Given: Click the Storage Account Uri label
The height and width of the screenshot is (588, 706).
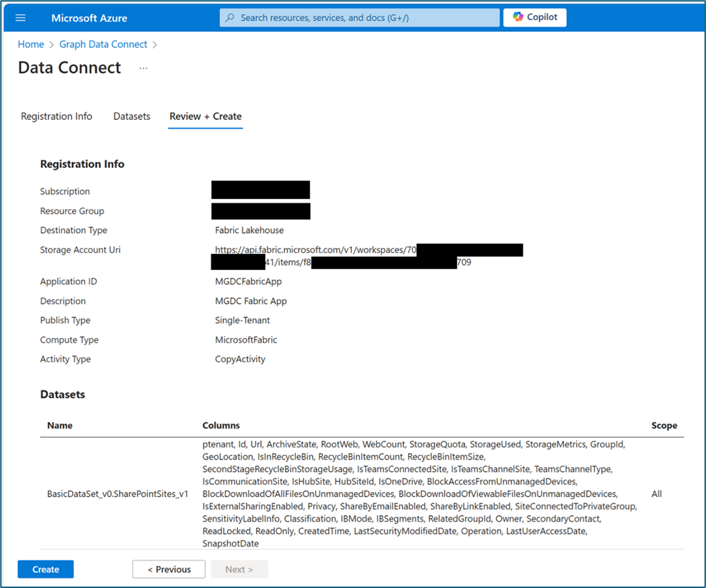Looking at the screenshot, I should pyautogui.click(x=80, y=250).
